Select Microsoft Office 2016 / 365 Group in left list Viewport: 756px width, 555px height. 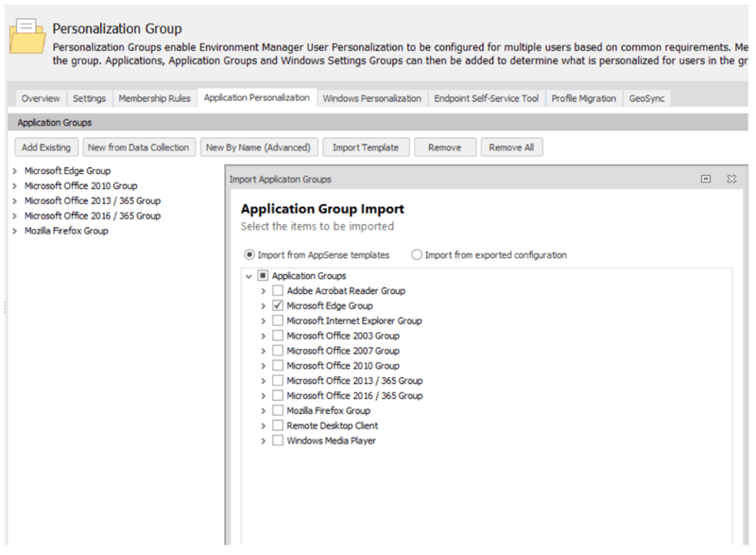pos(93,216)
